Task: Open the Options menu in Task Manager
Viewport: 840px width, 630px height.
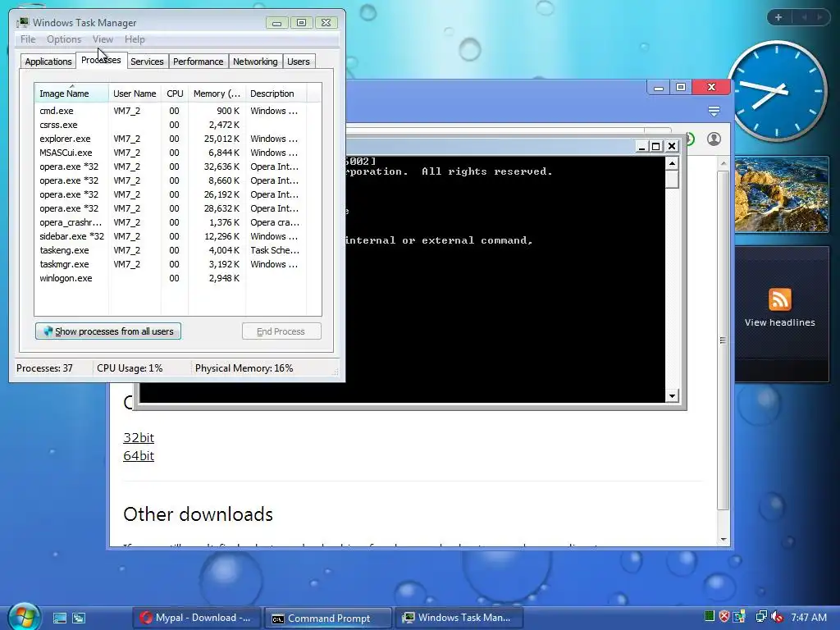Action: click(x=64, y=39)
